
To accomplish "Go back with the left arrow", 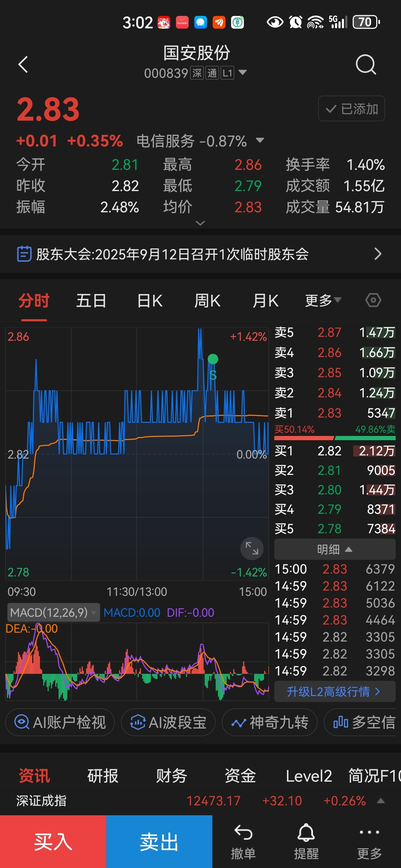I will click(23, 64).
